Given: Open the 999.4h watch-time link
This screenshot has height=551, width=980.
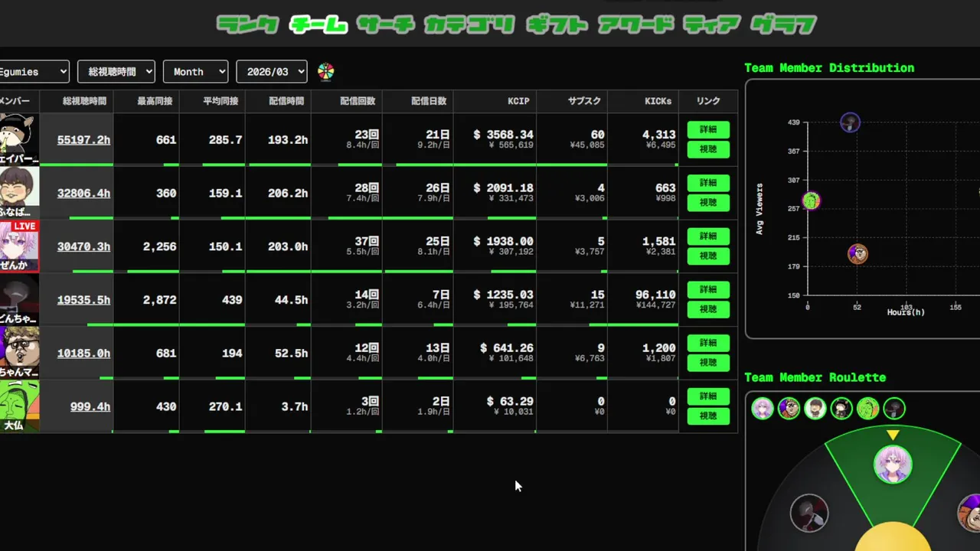Looking at the screenshot, I should coord(90,406).
